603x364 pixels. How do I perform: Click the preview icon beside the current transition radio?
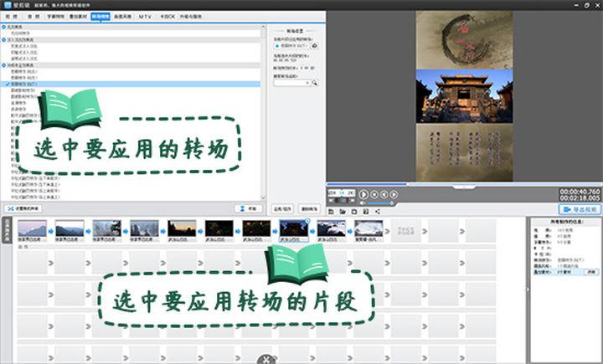(314, 46)
